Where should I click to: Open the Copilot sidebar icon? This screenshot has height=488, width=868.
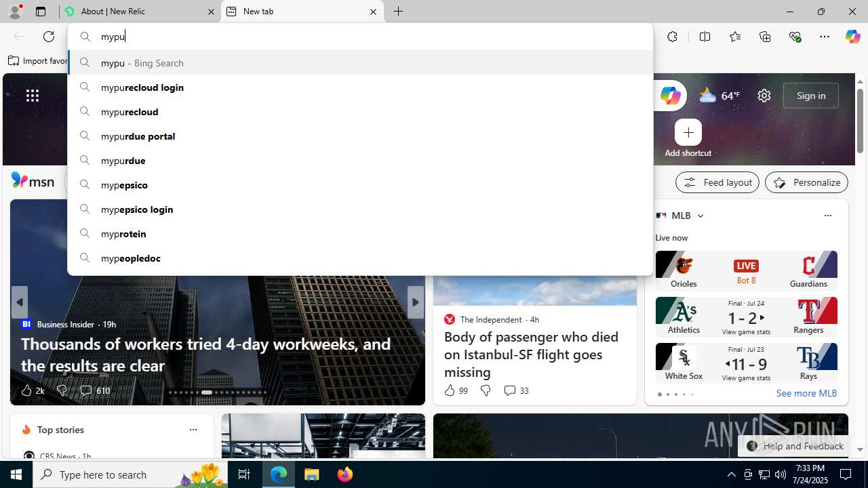point(852,37)
